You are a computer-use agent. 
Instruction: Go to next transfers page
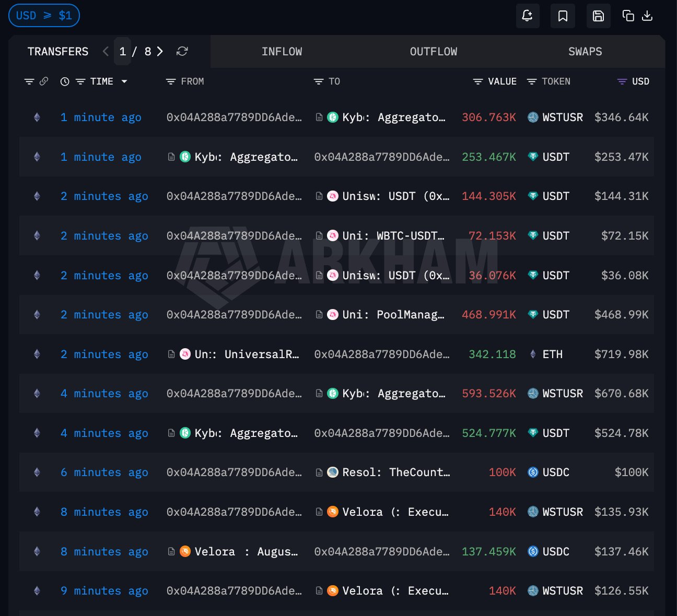160,51
